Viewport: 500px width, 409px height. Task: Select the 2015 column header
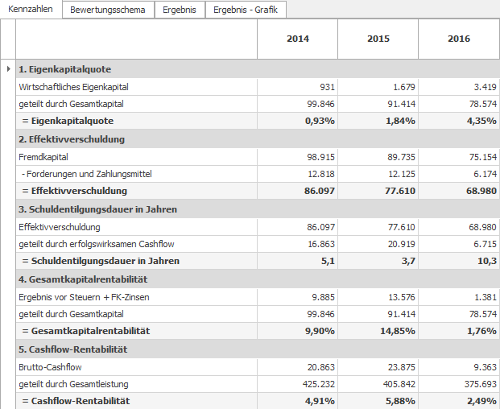point(378,39)
